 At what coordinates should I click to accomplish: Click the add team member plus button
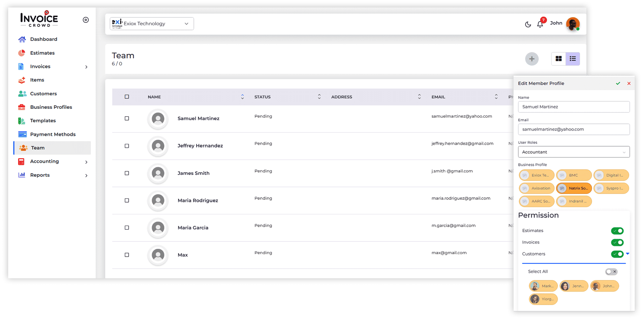pyautogui.click(x=532, y=59)
